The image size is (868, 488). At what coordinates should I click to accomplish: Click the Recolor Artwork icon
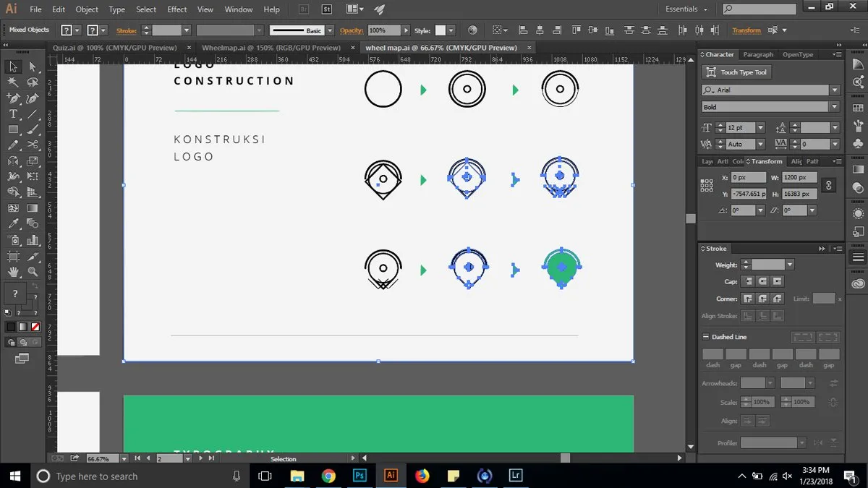[472, 30]
